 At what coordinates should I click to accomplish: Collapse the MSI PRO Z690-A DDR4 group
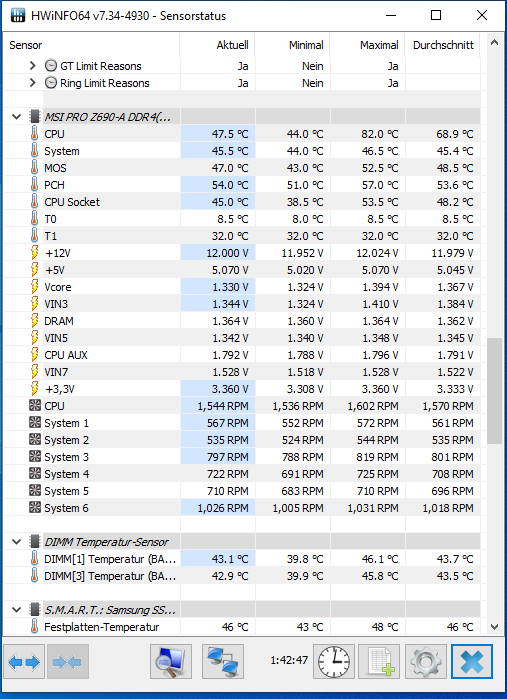tap(16, 117)
